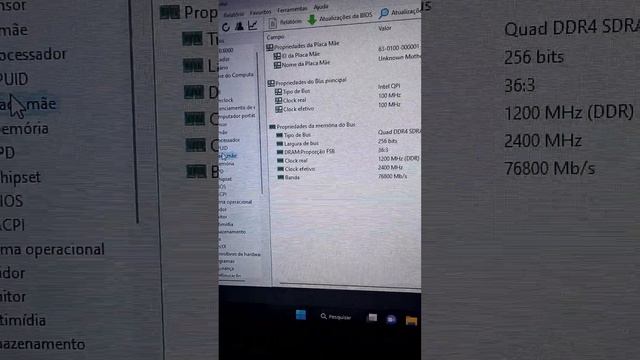Select the Nome da Placa Mãe row
The width and height of the screenshot is (640, 360).
click(x=302, y=64)
